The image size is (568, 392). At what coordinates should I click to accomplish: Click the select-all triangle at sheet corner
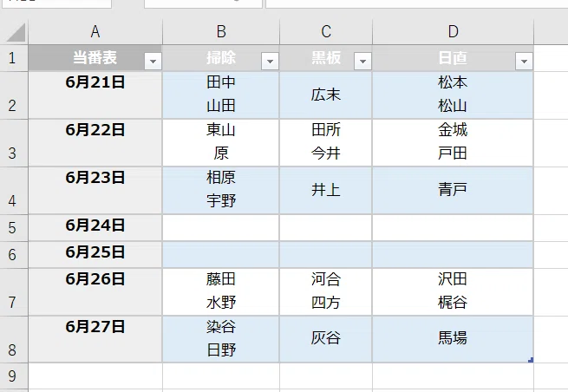coord(16,32)
